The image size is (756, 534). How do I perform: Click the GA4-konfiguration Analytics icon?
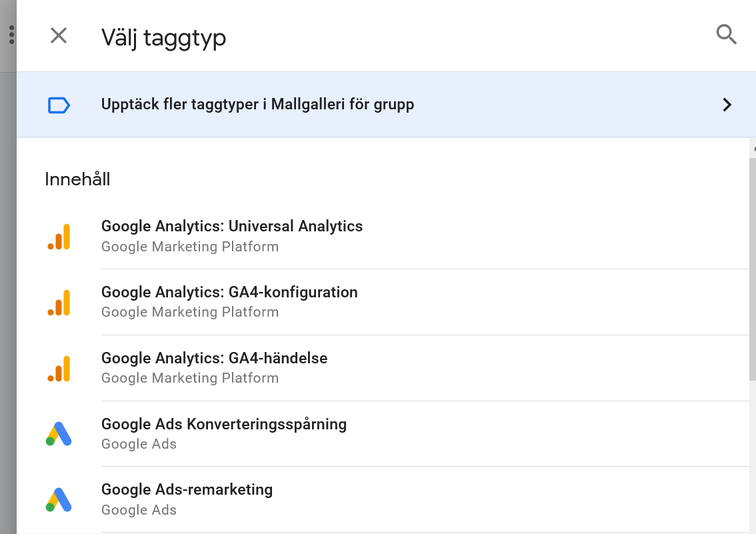click(59, 302)
